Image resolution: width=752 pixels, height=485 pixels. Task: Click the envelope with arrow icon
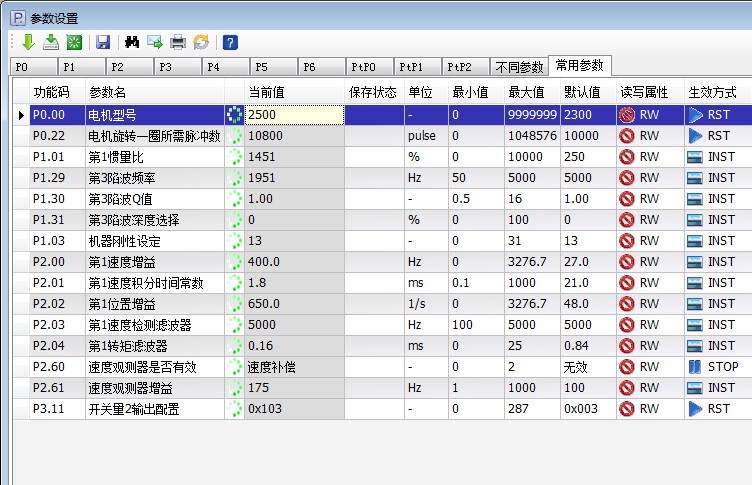[155, 42]
